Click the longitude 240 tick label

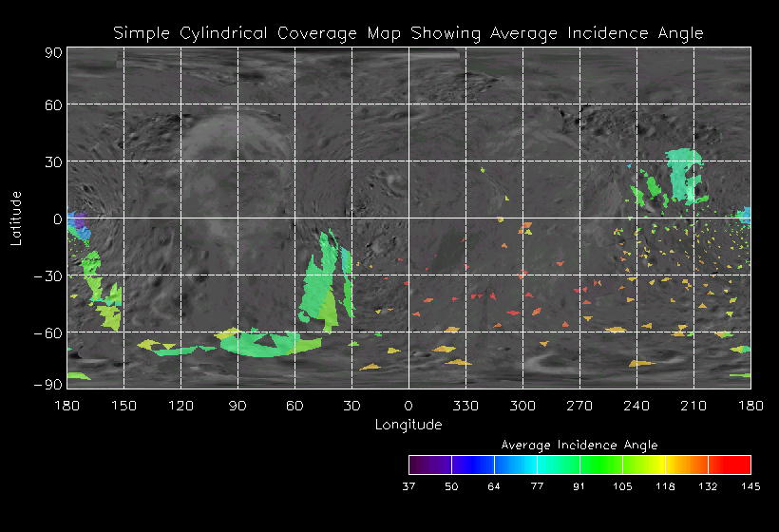tap(636, 406)
